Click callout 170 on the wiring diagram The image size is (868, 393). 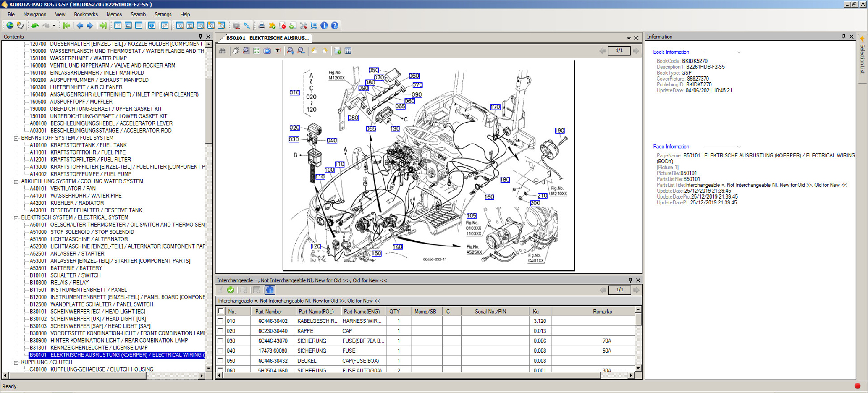(495, 107)
